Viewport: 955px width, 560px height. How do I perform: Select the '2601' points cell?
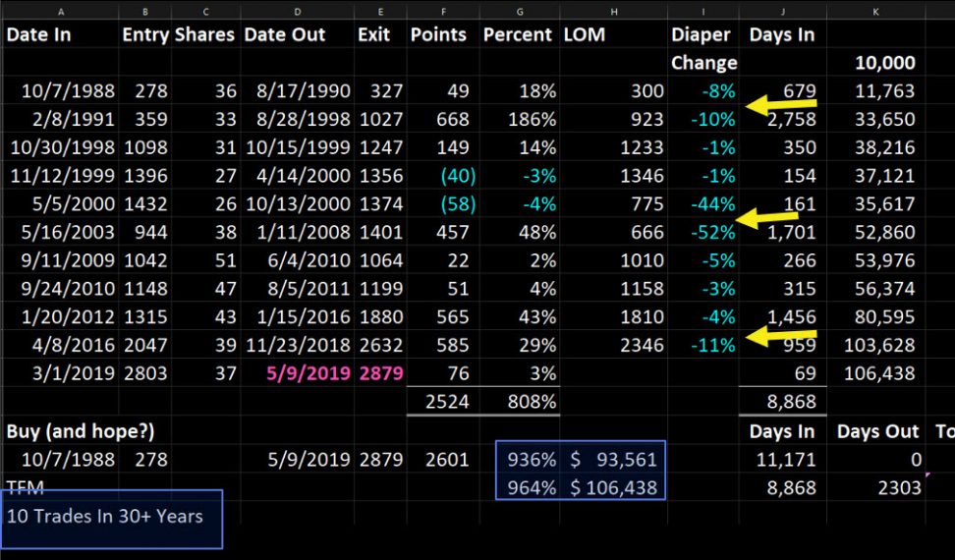(x=443, y=459)
